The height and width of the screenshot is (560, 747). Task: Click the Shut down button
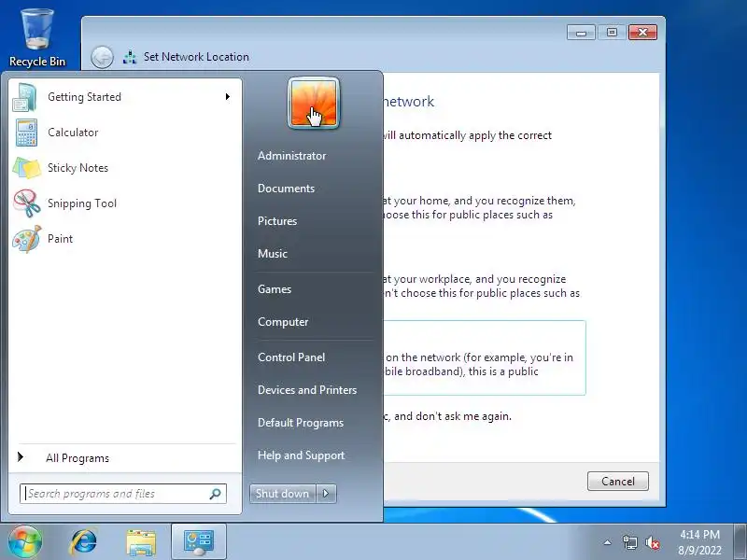283,494
